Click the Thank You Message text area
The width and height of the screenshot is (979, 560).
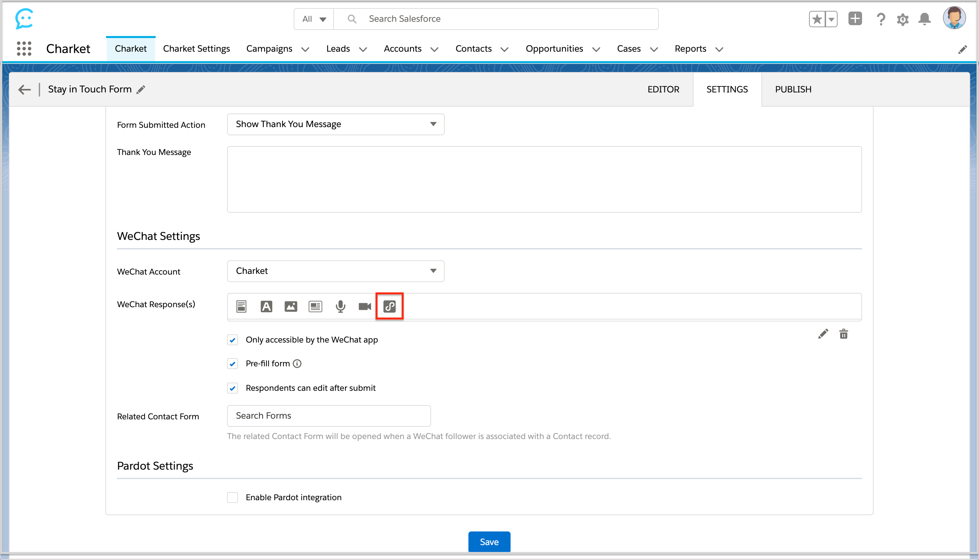pos(544,179)
